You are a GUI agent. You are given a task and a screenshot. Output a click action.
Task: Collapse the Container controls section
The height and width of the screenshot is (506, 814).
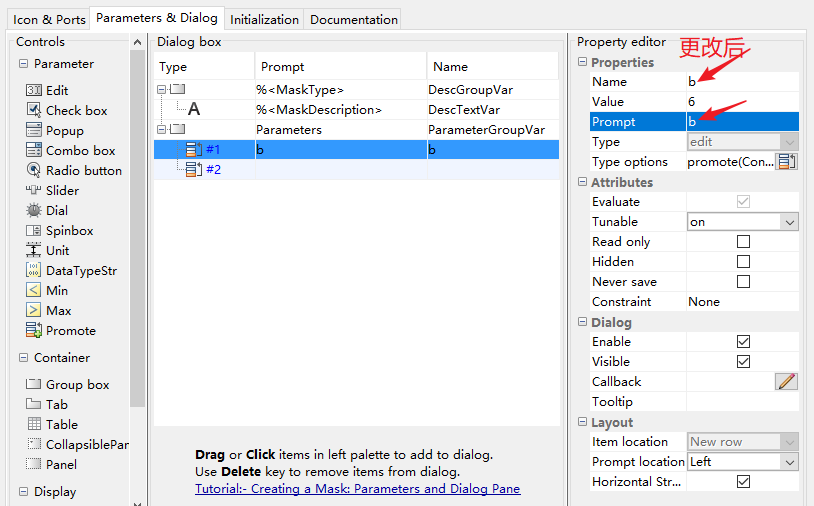click(23, 358)
